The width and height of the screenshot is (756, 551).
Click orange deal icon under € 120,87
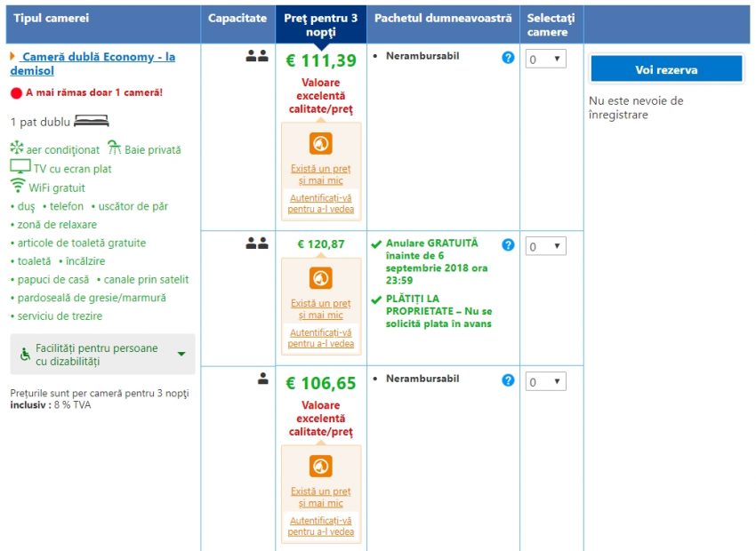(321, 278)
